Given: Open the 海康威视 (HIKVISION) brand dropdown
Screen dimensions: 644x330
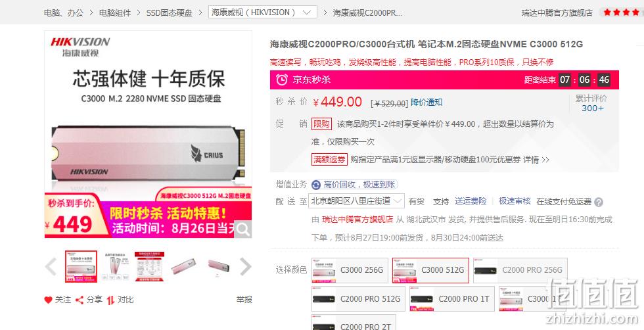Looking at the screenshot, I should [x=262, y=12].
